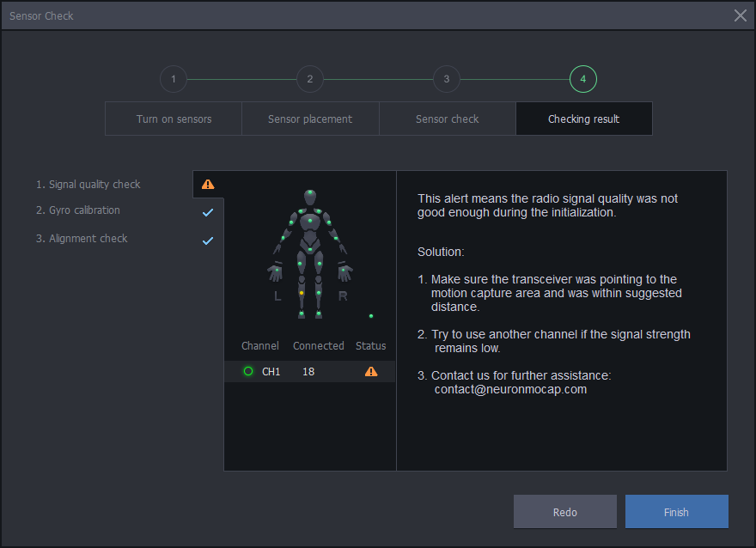Click the Status column header
The height and width of the screenshot is (548, 756).
click(371, 345)
